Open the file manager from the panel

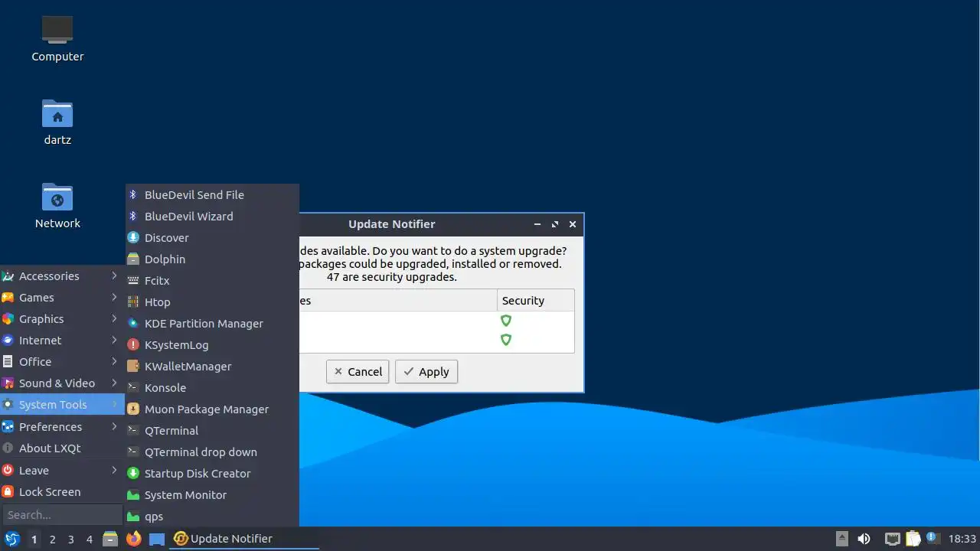point(110,539)
